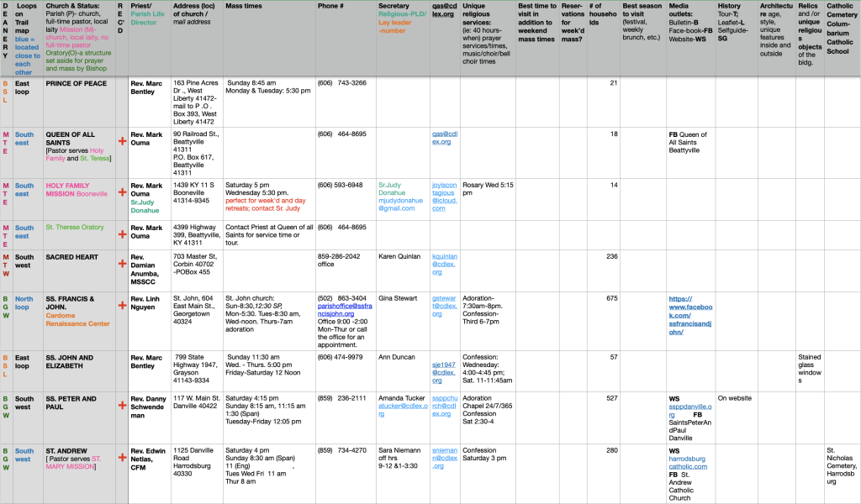Click the red cross in Sacred Heart row
This screenshot has height=504, width=861.
[121, 263]
